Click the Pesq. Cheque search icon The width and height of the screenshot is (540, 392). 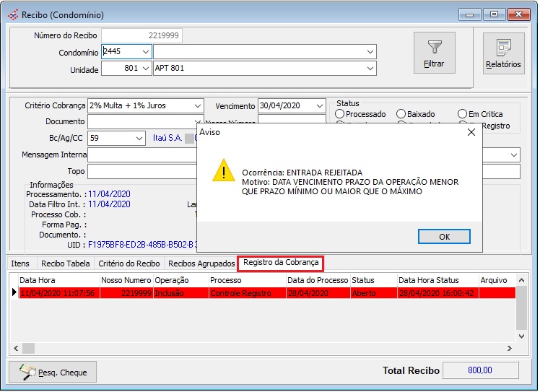[x=29, y=372]
